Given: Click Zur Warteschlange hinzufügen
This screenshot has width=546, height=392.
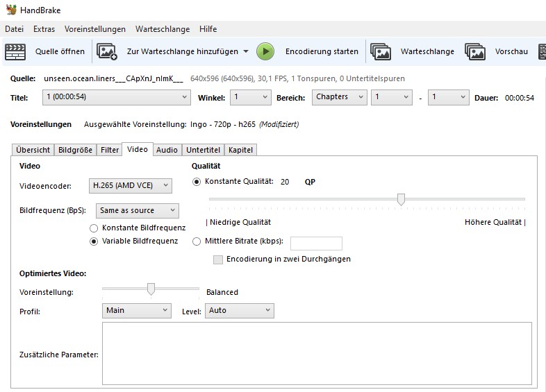Looking at the screenshot, I should coord(183,51).
